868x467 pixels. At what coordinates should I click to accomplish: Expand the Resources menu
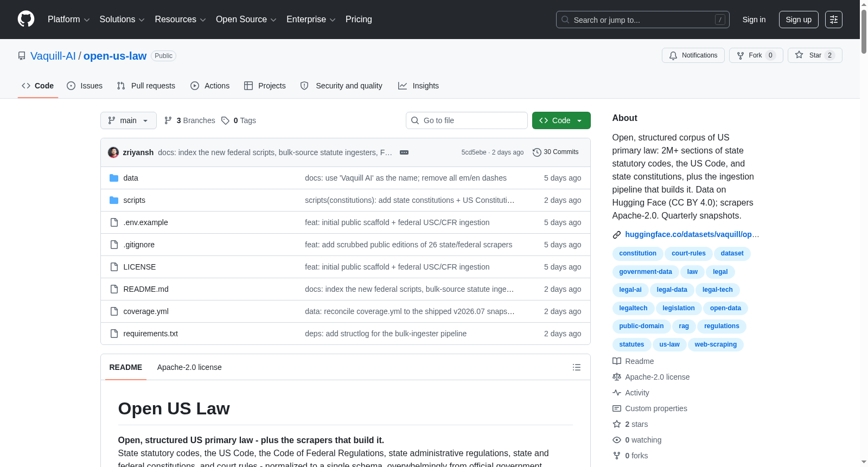(180, 20)
